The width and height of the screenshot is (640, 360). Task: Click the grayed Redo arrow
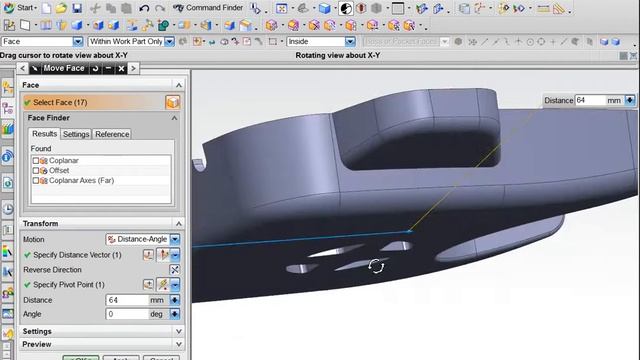coord(160,8)
